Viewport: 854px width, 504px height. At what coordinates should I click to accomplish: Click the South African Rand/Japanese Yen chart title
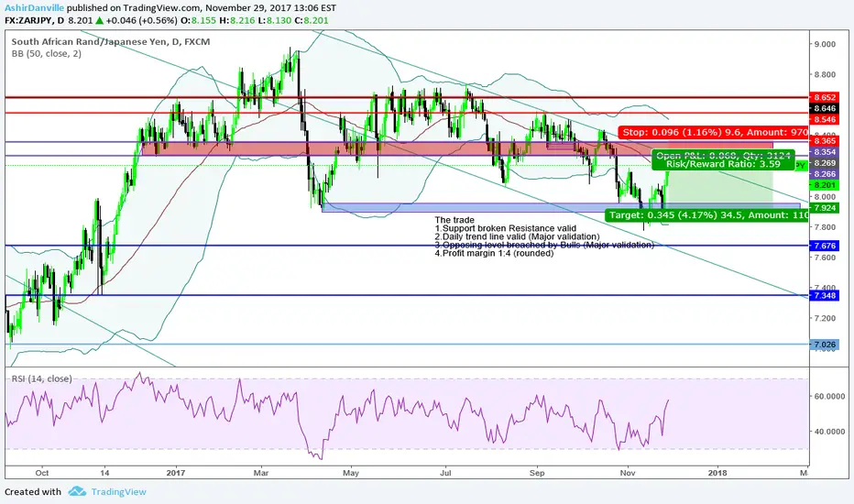click(x=111, y=41)
